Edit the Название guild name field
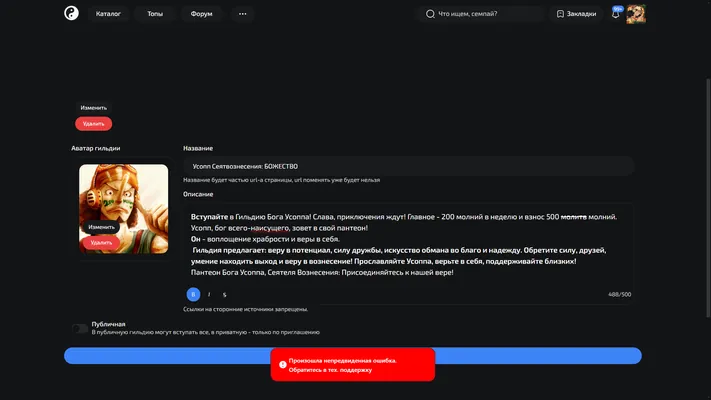Image resolution: width=711 pixels, height=400 pixels. pyautogui.click(x=408, y=166)
